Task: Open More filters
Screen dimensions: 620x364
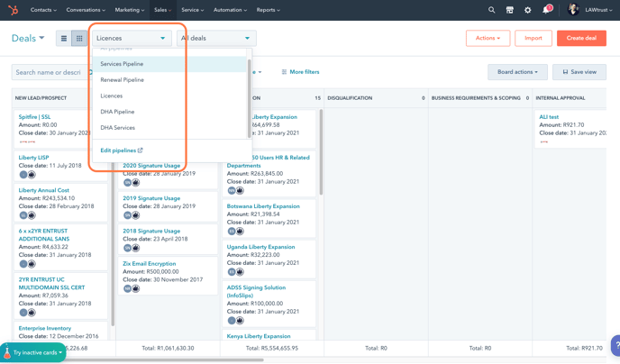Action: (300, 72)
